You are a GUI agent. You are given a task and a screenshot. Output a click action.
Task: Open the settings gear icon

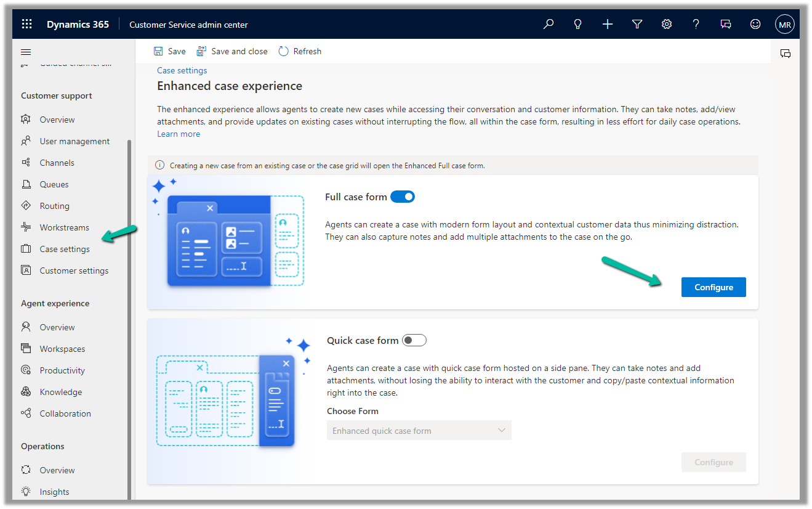pos(667,24)
